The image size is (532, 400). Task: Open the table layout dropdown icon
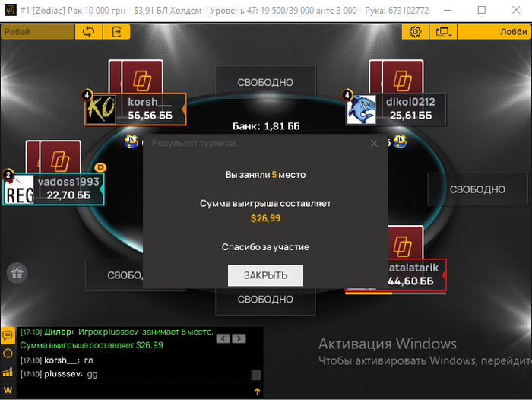tap(443, 32)
